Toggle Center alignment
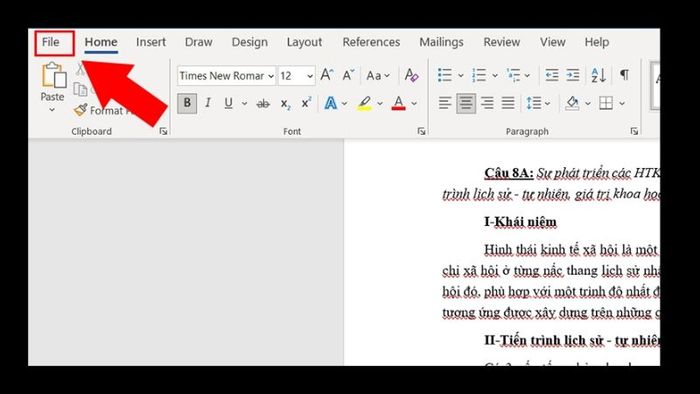 point(466,104)
